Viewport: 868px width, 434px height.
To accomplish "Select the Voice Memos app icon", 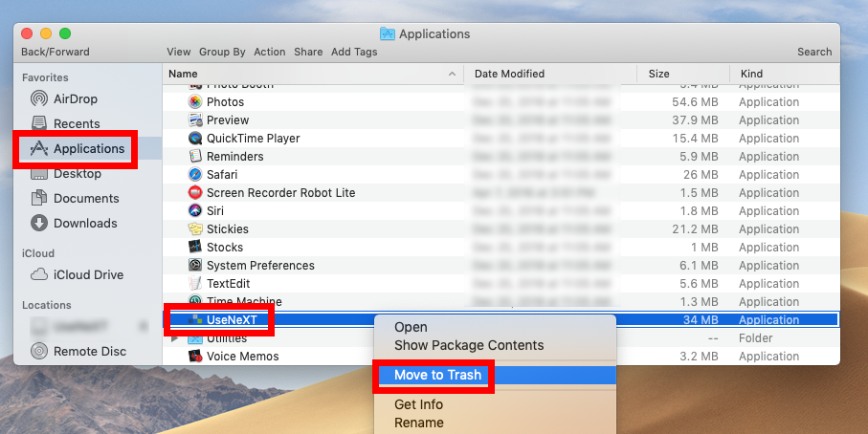I will point(195,356).
